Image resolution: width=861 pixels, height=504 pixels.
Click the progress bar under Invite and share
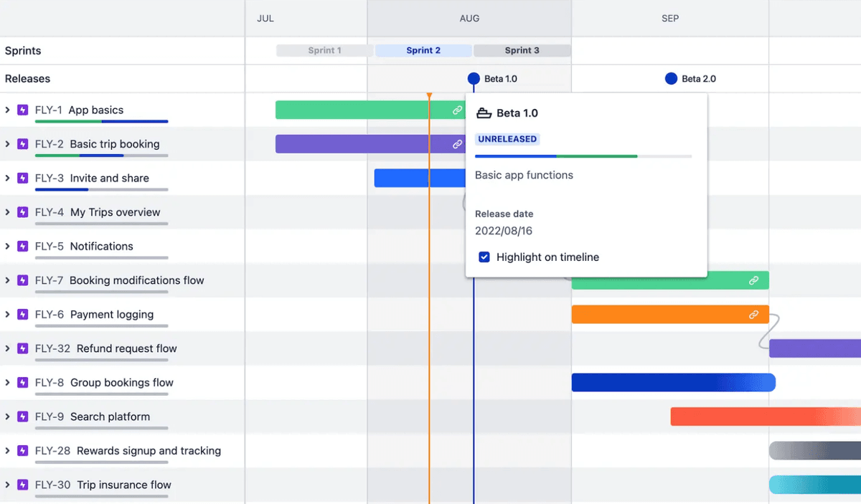(x=101, y=190)
